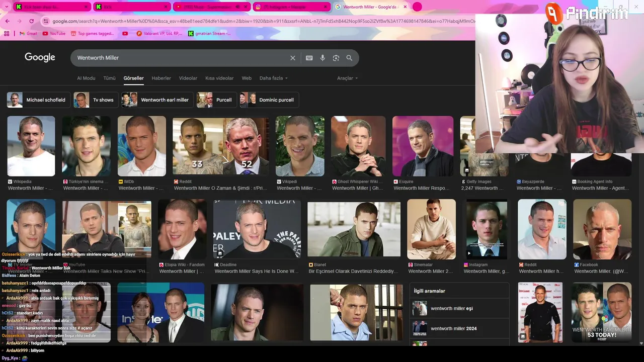
Task: Open the Esquire image result thumbnail
Action: (x=423, y=146)
